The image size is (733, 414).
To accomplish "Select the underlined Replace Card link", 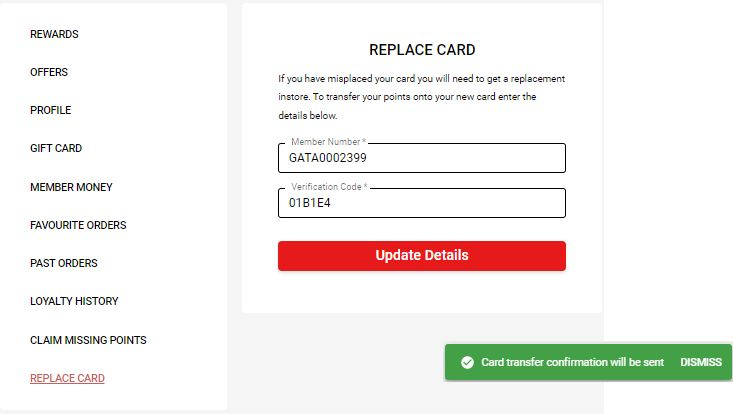I will [x=67, y=378].
